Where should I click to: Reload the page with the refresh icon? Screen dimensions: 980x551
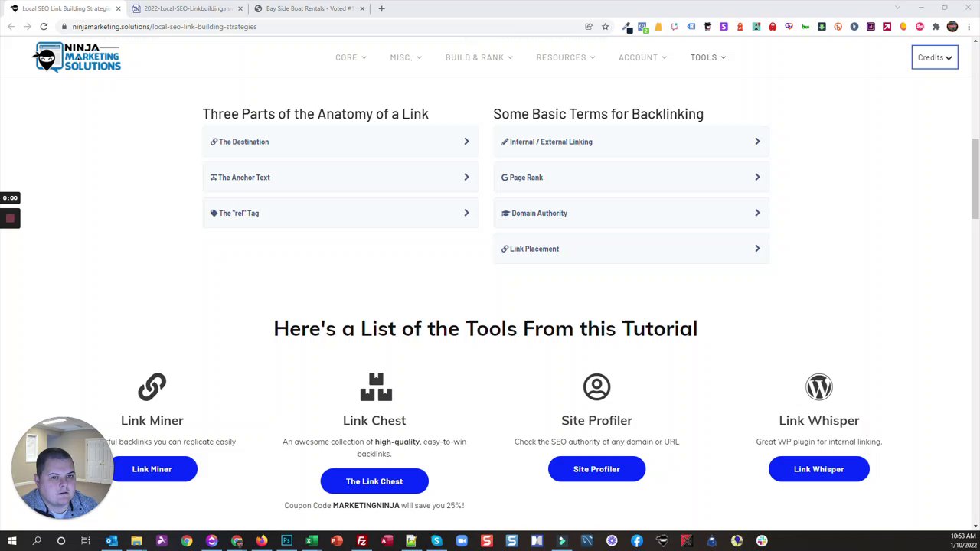tap(44, 27)
